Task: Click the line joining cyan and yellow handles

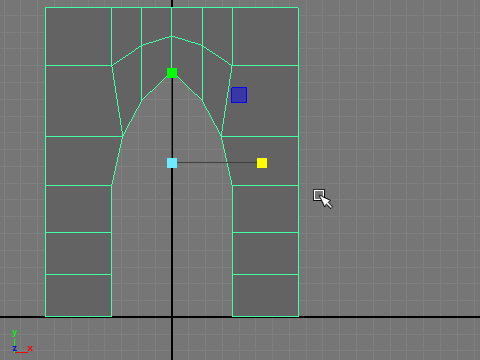Action: [217, 163]
